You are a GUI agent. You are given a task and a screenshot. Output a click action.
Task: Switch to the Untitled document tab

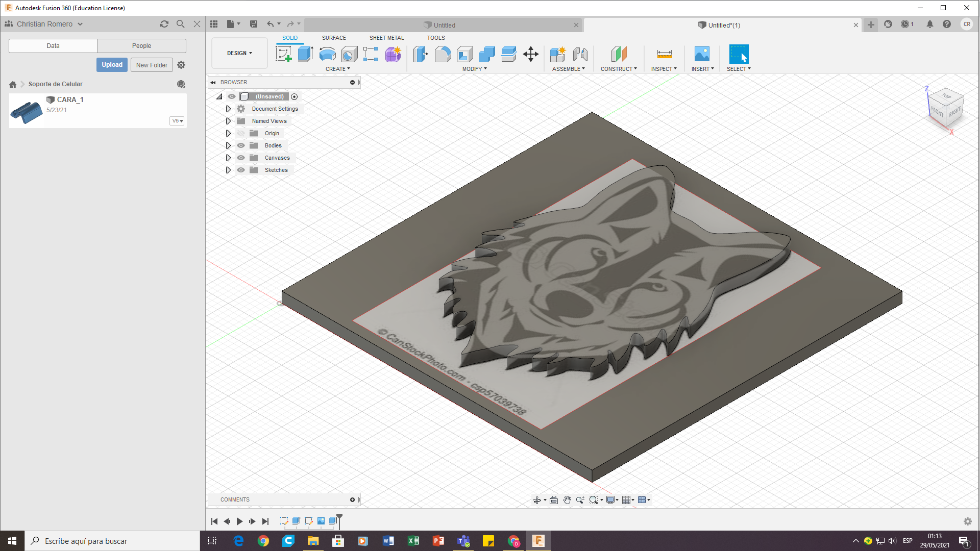point(444,25)
